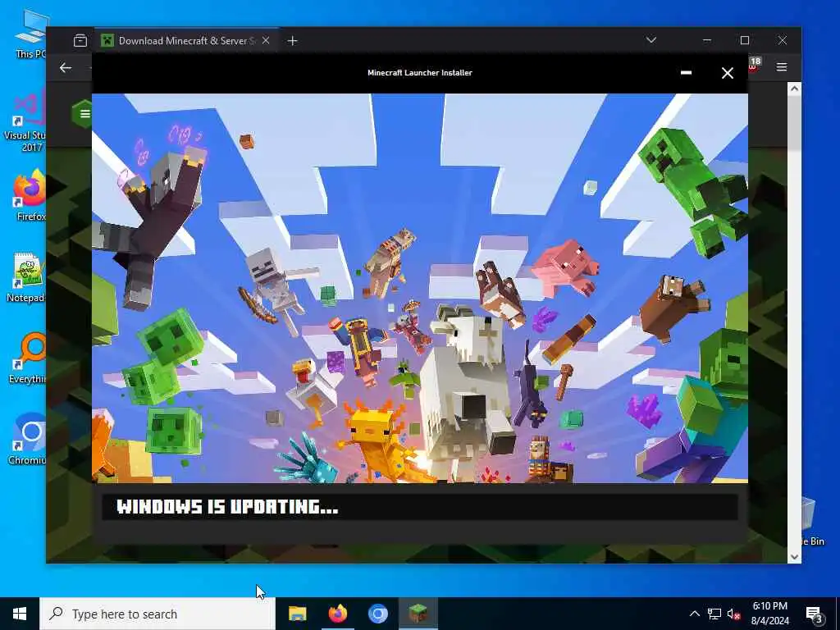Open the browser tab overview icon
Image resolution: width=840 pixels, height=630 pixels.
pos(80,41)
